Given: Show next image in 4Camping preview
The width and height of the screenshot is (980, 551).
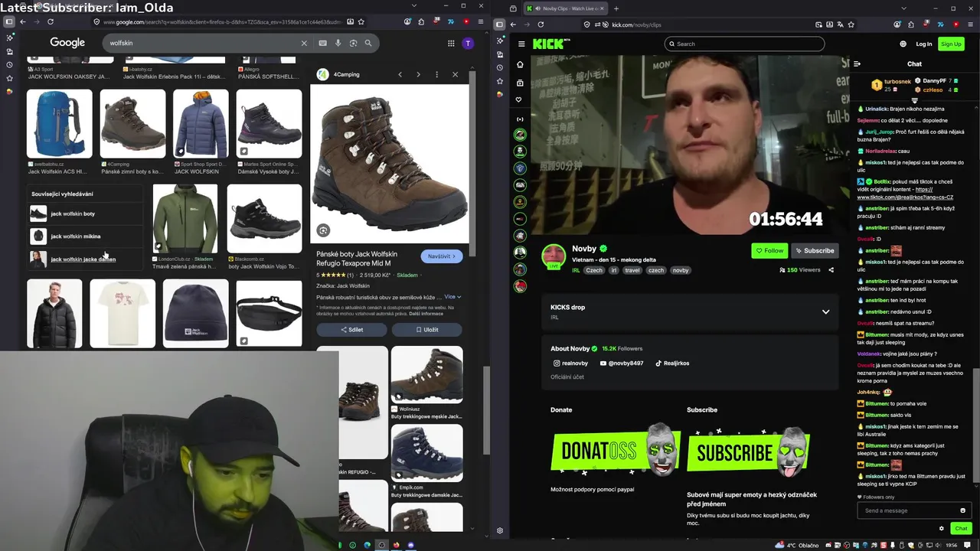Looking at the screenshot, I should coord(418,74).
